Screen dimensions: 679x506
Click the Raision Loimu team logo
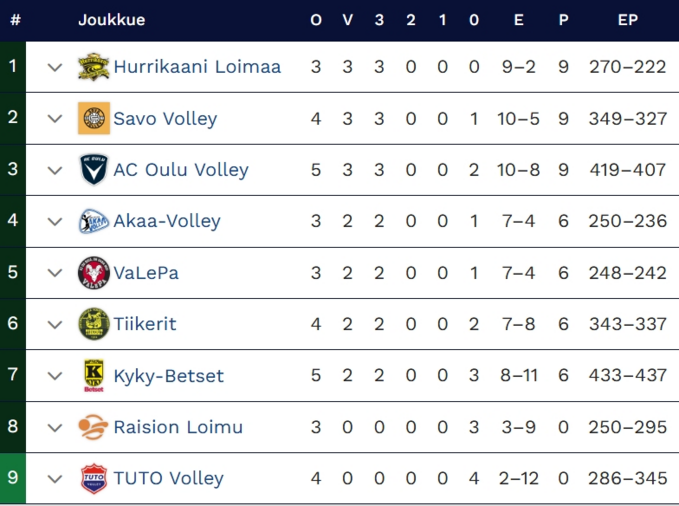93,427
